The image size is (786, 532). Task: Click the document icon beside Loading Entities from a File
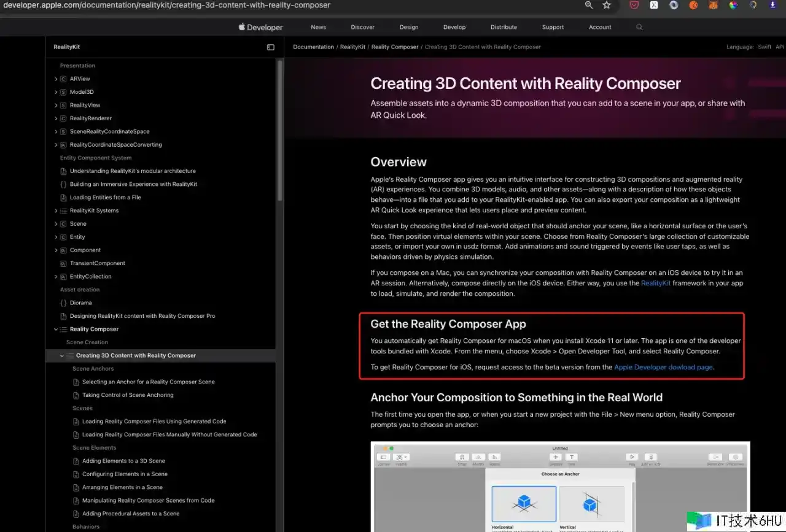tap(63, 198)
